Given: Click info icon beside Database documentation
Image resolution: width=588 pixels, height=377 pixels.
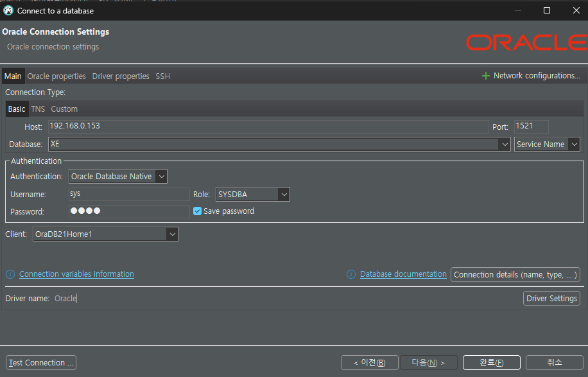Looking at the screenshot, I should click(x=351, y=274).
